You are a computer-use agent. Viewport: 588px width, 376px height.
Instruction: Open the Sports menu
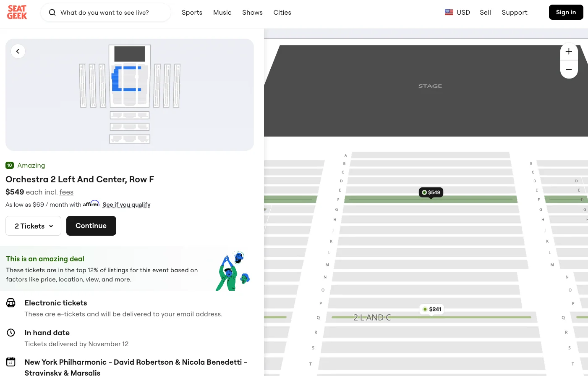(x=192, y=13)
